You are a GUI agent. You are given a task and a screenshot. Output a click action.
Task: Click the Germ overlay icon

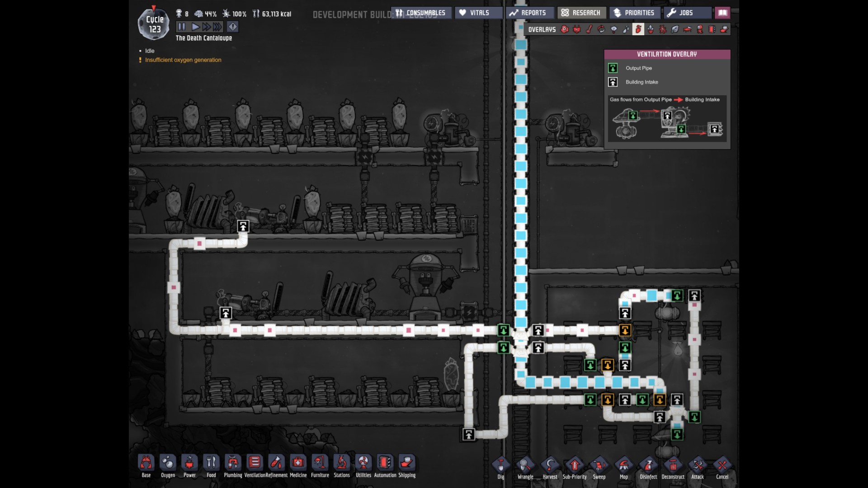coord(663,29)
